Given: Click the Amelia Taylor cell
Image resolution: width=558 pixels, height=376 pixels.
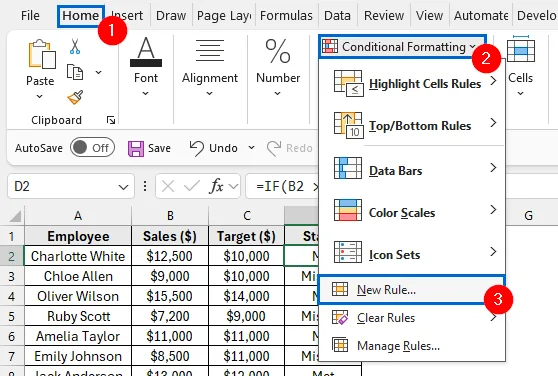Looking at the screenshot, I should tap(78, 336).
